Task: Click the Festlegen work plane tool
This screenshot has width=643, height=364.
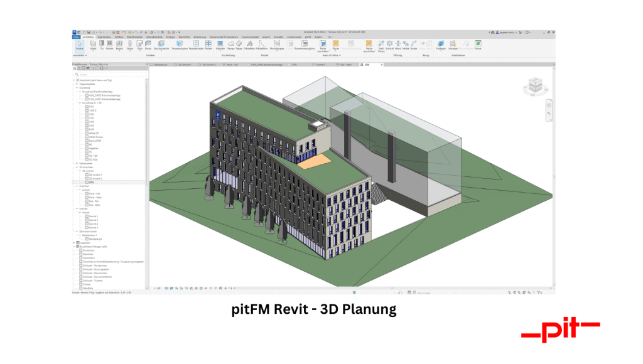Action: tap(441, 45)
